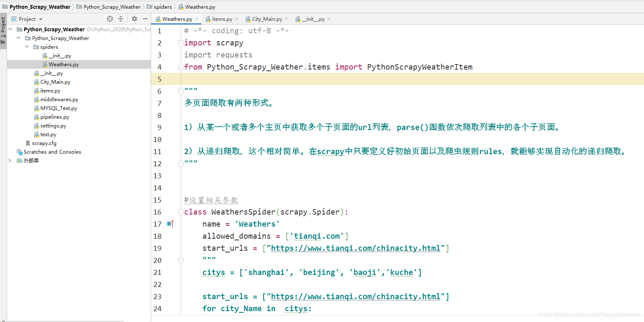The width and height of the screenshot is (644, 322).
Task: Close the Weathers.py editor tab
Action: [x=196, y=19]
